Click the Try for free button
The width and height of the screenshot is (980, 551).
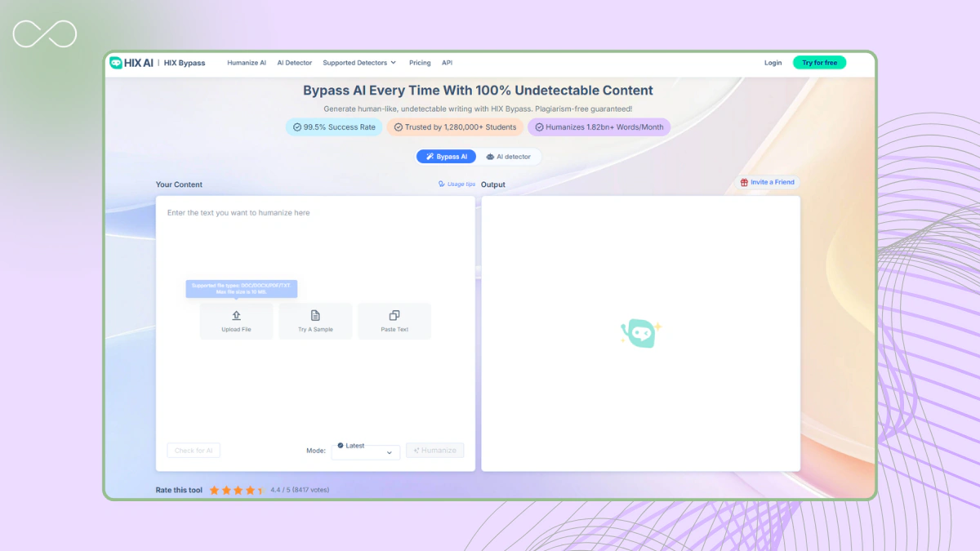[819, 63]
